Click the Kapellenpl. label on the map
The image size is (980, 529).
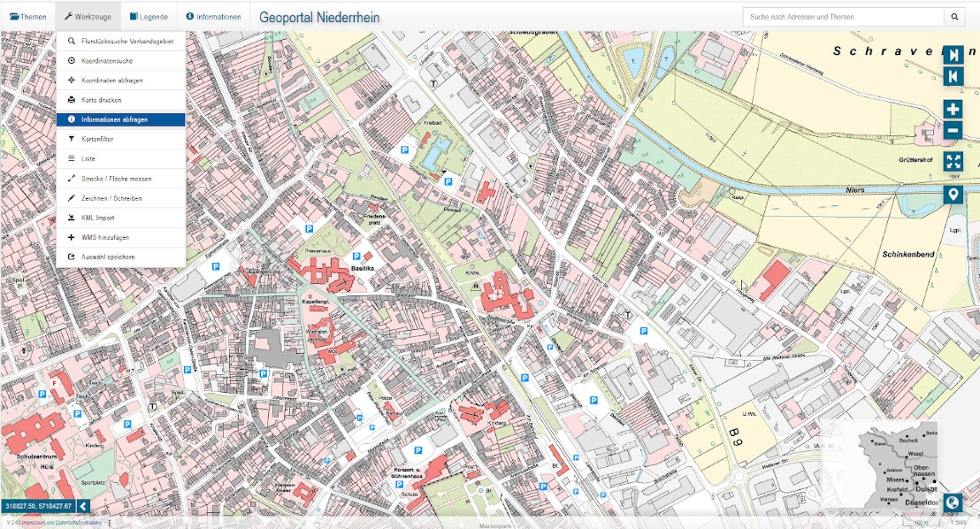tap(316, 302)
